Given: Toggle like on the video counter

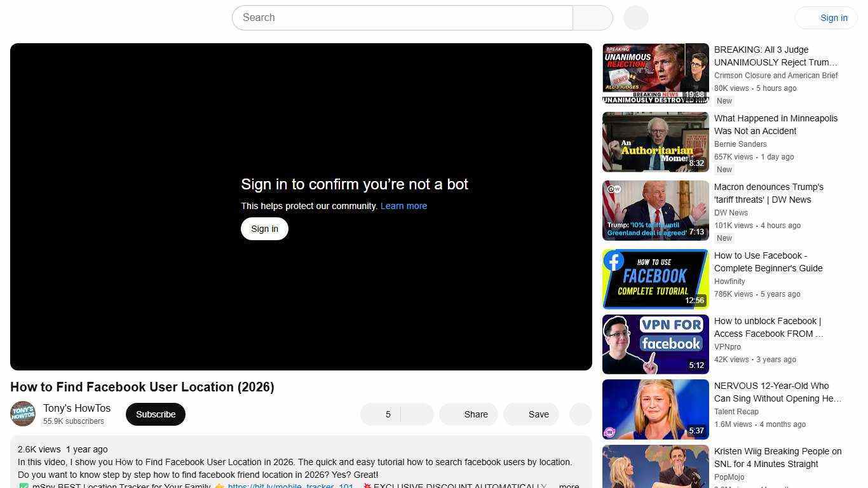Looking at the screenshot, I should click(388, 414).
